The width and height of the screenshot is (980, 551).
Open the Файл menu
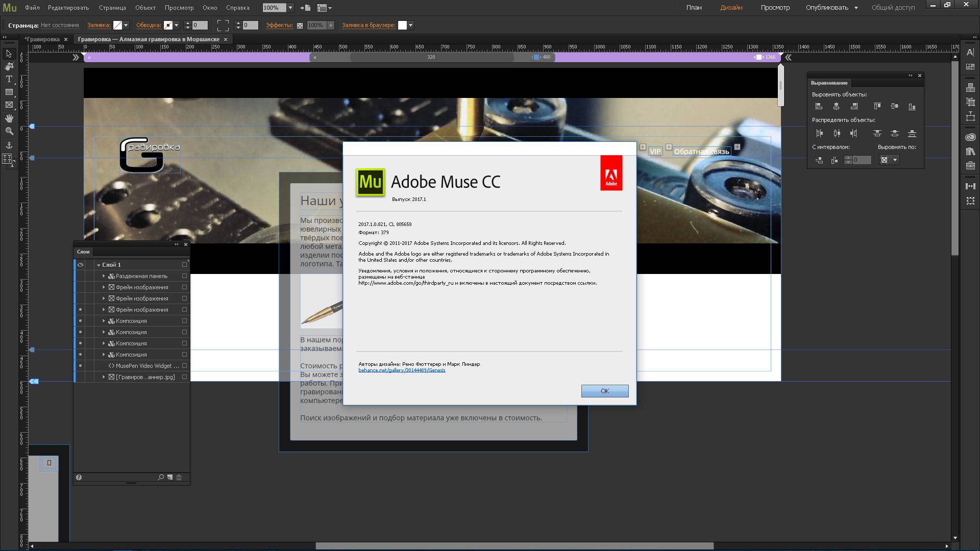(32, 8)
